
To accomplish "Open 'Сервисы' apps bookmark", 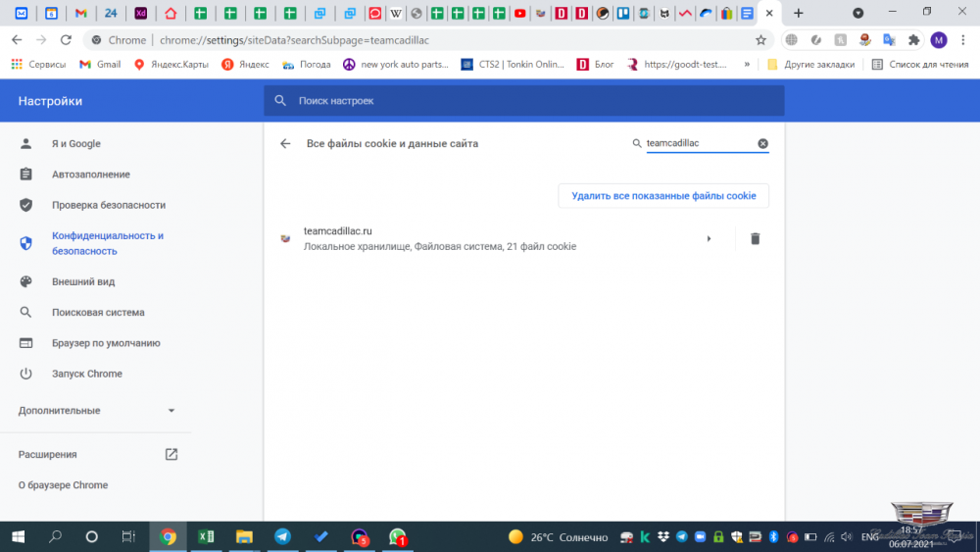I will [39, 65].
